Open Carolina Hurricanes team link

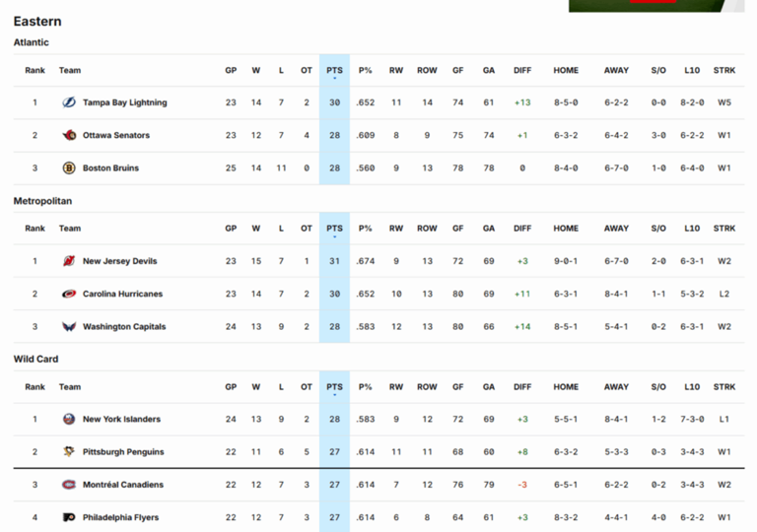(122, 294)
